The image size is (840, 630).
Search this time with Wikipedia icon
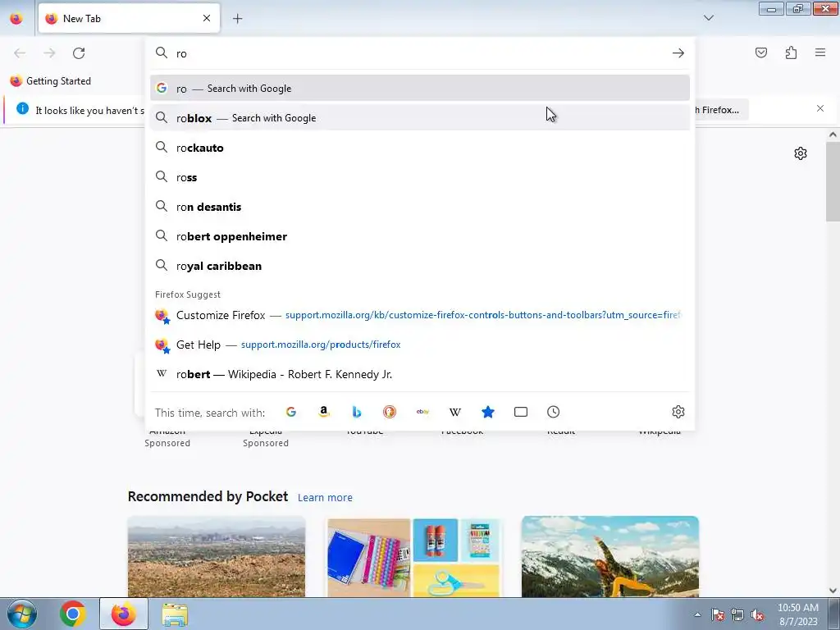[x=454, y=412]
